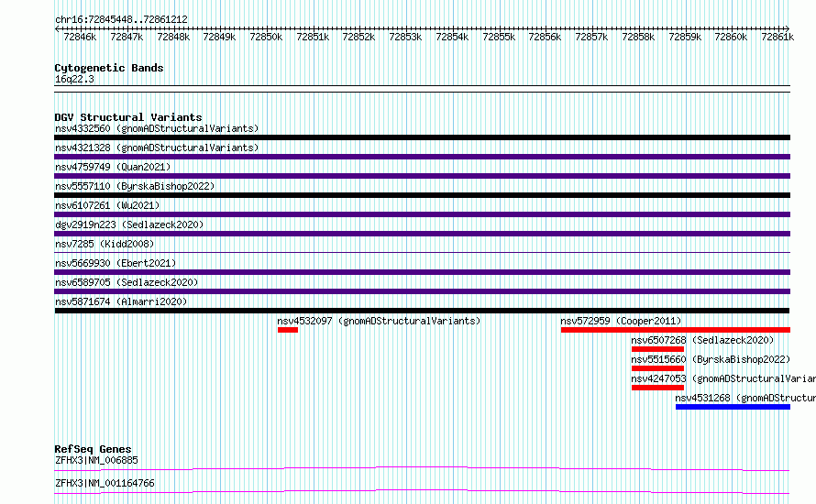Click the magenta line for ZFHX3|NM_001164766
The image size is (816, 504).
tap(422, 491)
